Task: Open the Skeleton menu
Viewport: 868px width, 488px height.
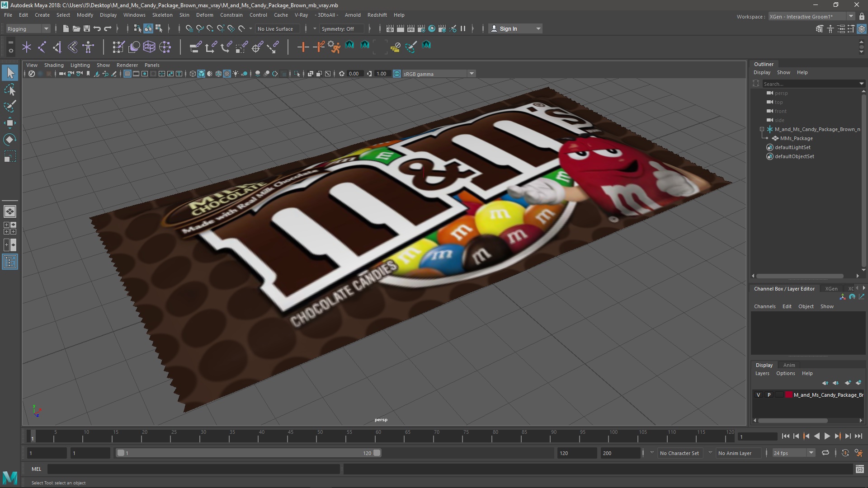Action: pos(162,15)
